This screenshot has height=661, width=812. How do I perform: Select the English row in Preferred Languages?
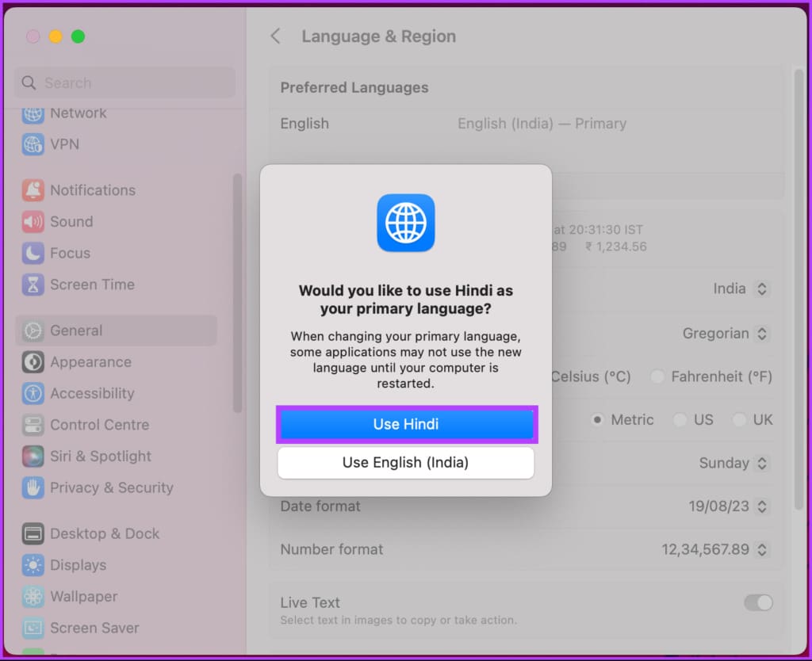(527, 124)
